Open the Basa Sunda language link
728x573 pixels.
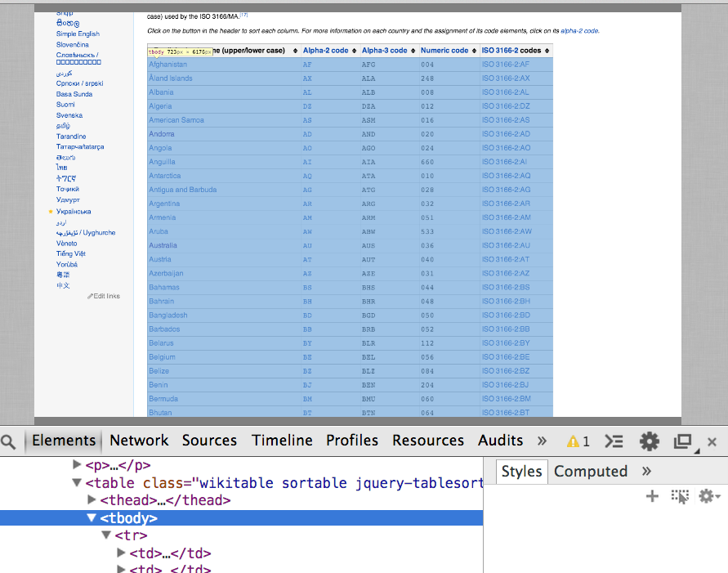tap(74, 94)
